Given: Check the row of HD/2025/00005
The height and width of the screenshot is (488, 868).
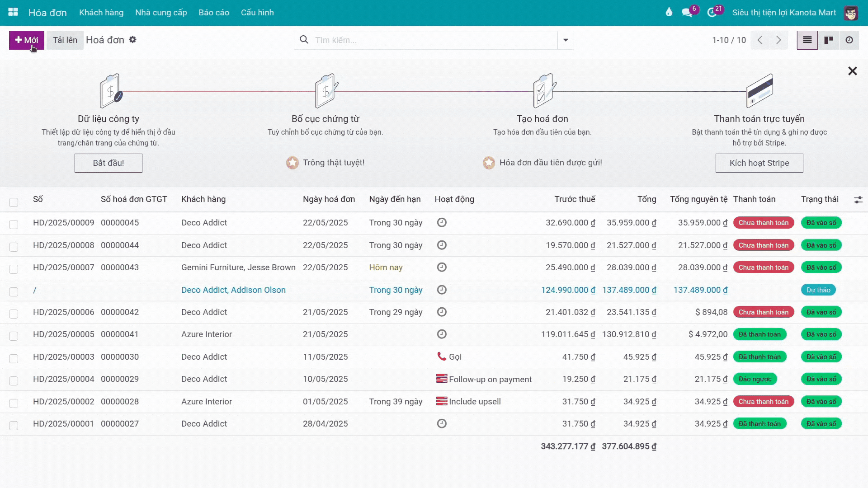Looking at the screenshot, I should (x=14, y=336).
